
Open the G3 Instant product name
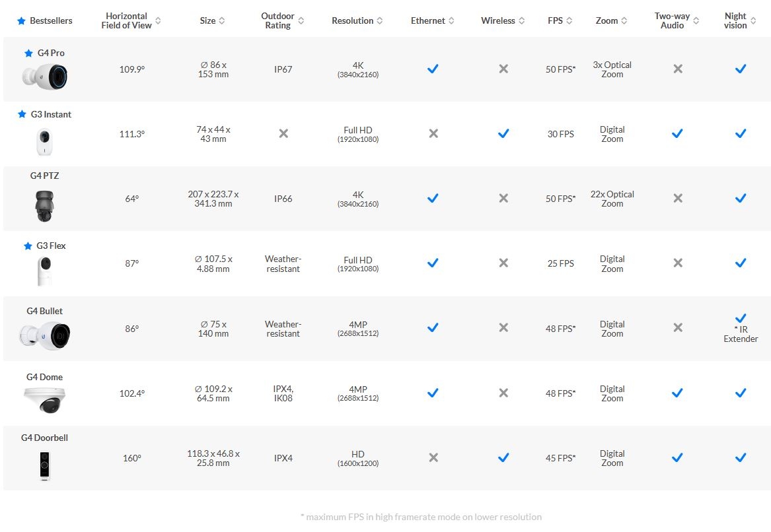coord(51,114)
